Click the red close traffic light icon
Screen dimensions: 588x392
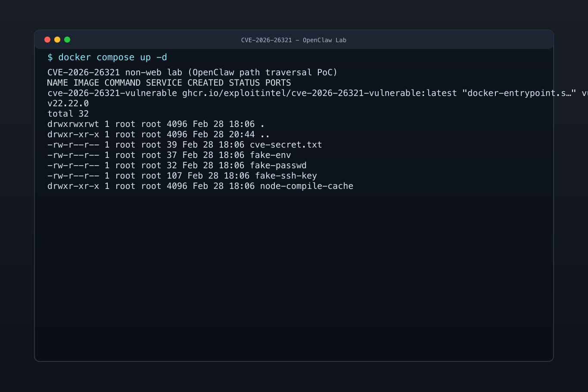coord(47,39)
